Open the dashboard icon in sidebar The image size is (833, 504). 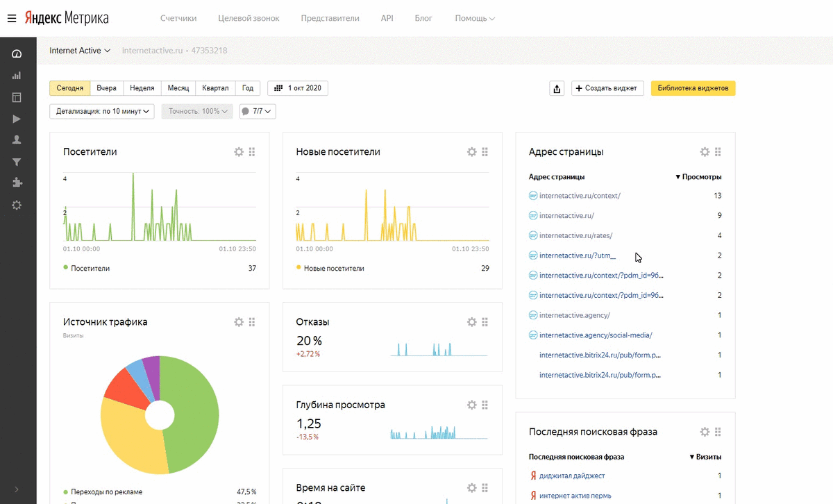[17, 54]
